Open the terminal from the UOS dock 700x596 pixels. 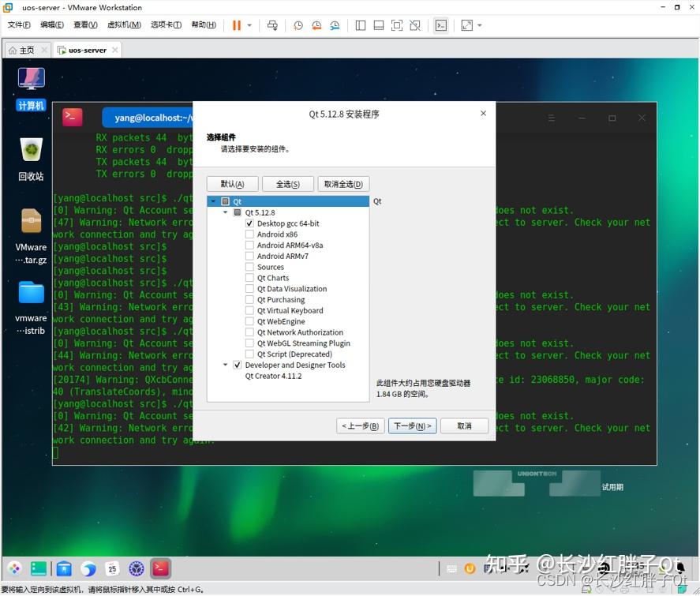coord(159,568)
